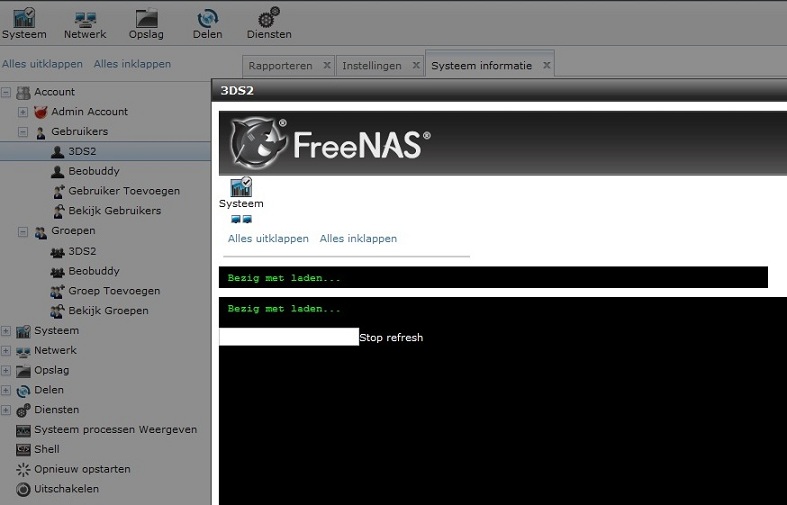Click the Uitschakelen power icon
787x505 pixels.
(23, 489)
